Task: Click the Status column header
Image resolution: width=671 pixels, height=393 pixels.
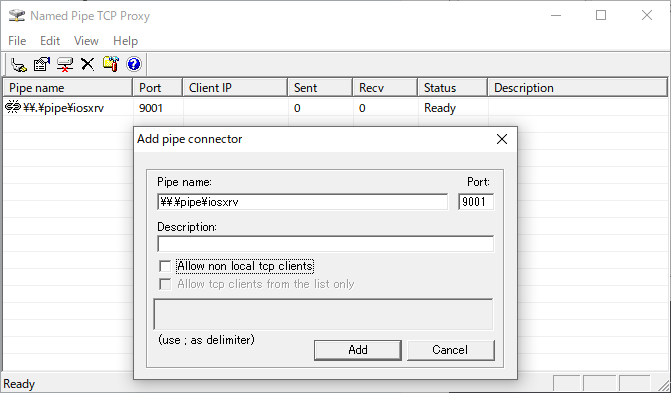Action: [x=453, y=88]
